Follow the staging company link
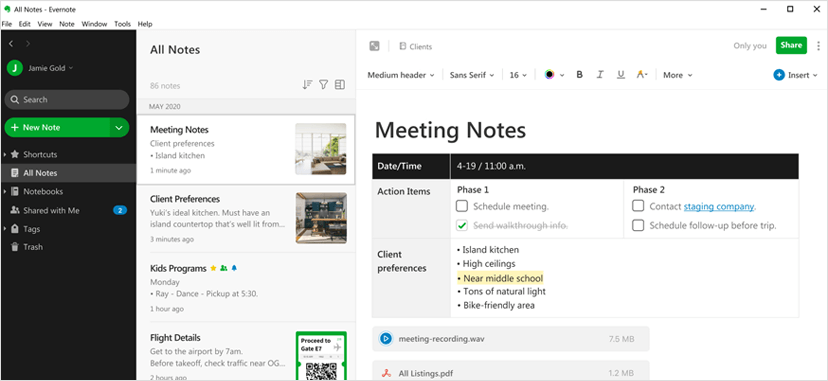 coord(719,206)
